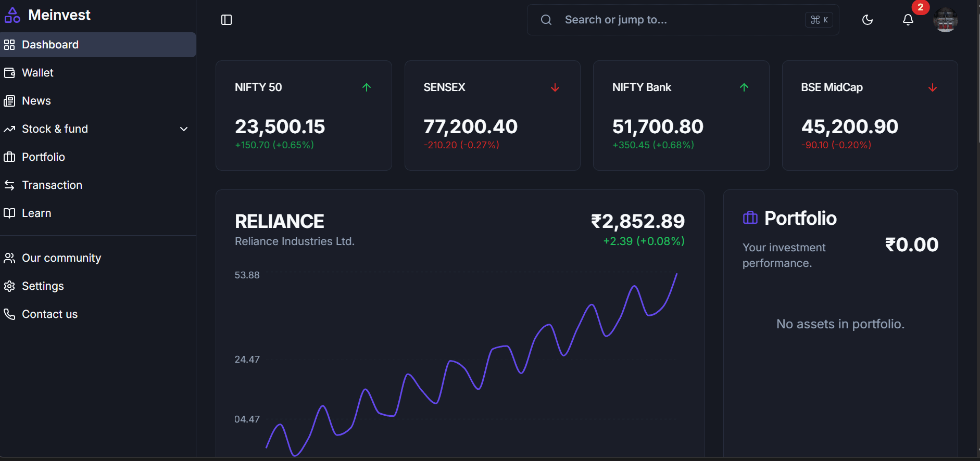Viewport: 980px width, 461px height.
Task: Open the Stock & fund menu item
Action: [x=55, y=129]
